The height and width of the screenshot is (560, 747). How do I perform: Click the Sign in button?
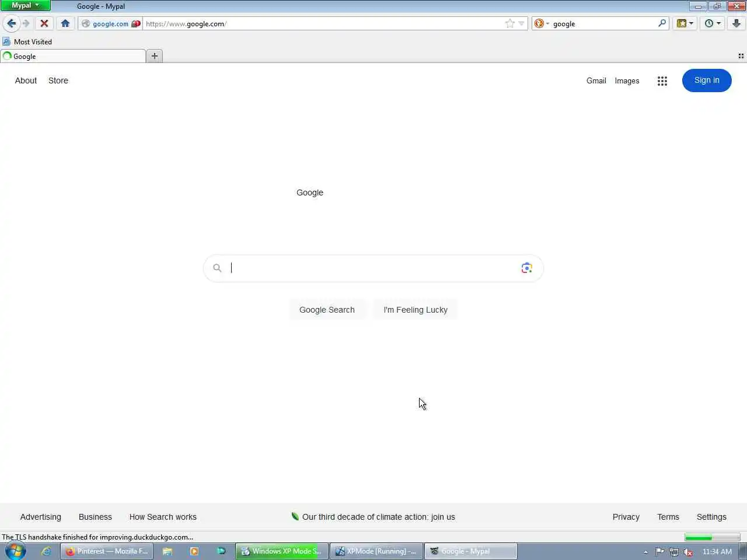tap(707, 80)
